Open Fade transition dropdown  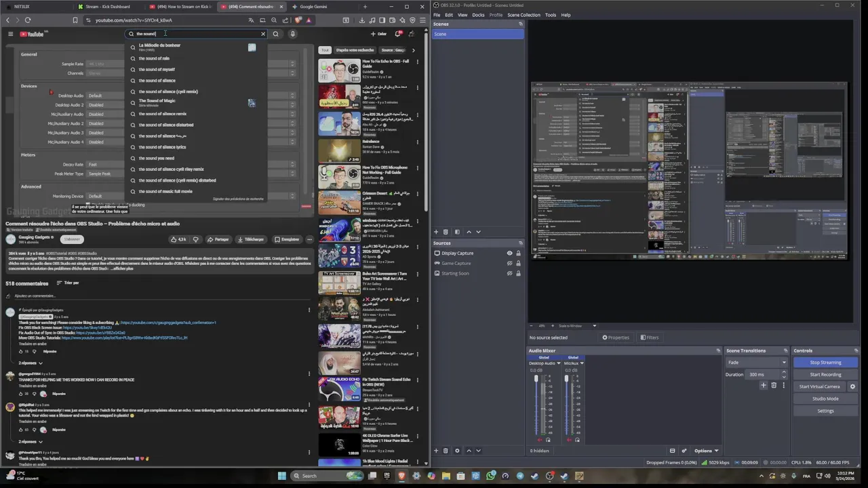(x=757, y=363)
